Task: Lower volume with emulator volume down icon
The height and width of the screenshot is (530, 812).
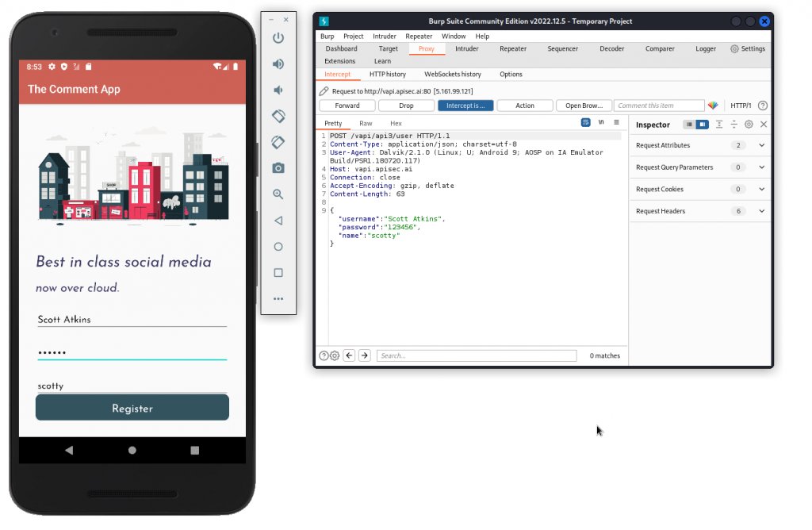Action: point(278,90)
